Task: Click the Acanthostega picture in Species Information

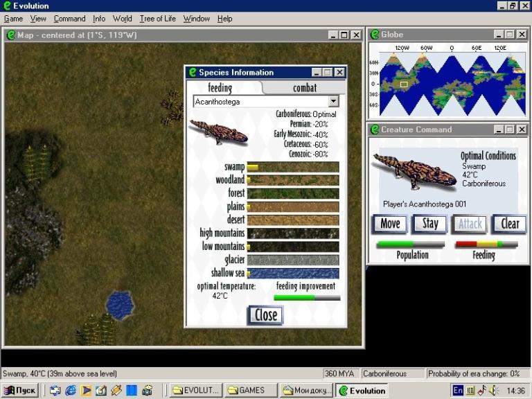Action: 218,132
